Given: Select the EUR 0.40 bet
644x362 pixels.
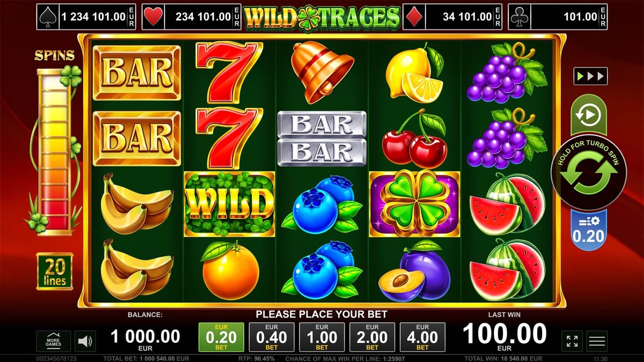Looking at the screenshot, I should pyautogui.click(x=272, y=337).
